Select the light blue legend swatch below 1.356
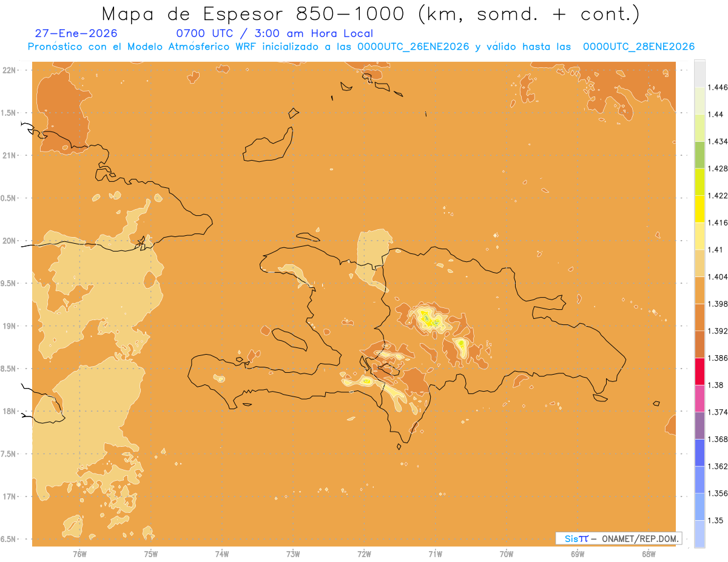The image size is (728, 562). click(x=699, y=507)
